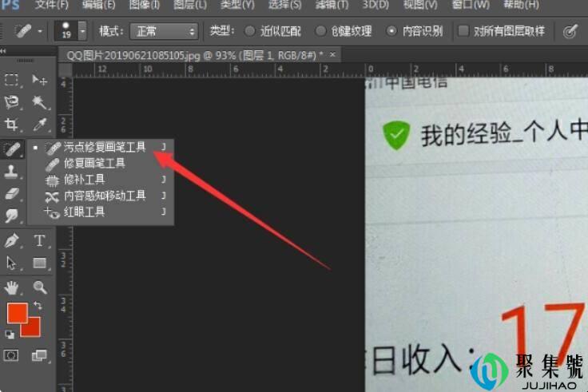Choose 修补工具 from the flyout menu
The image size is (588, 392).
pos(84,180)
